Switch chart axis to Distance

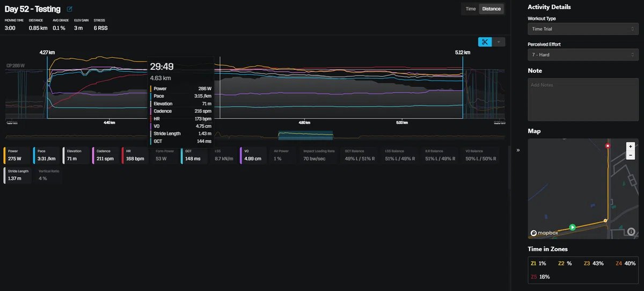491,9
